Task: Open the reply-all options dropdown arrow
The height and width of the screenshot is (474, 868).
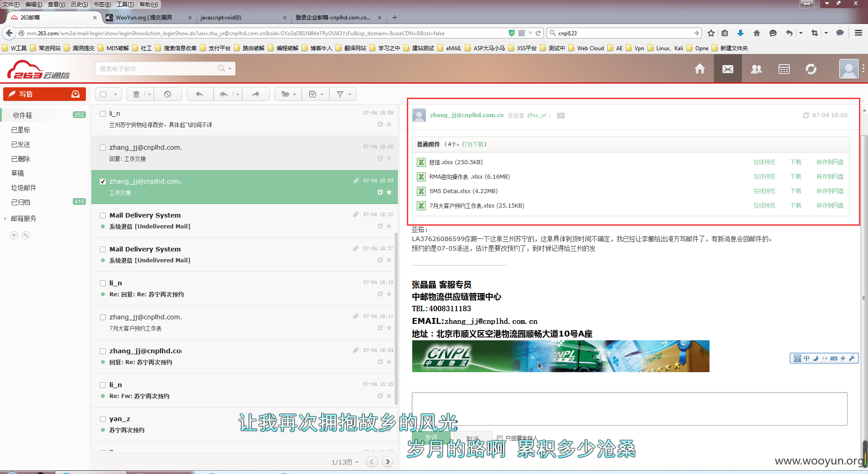Action: (237, 94)
